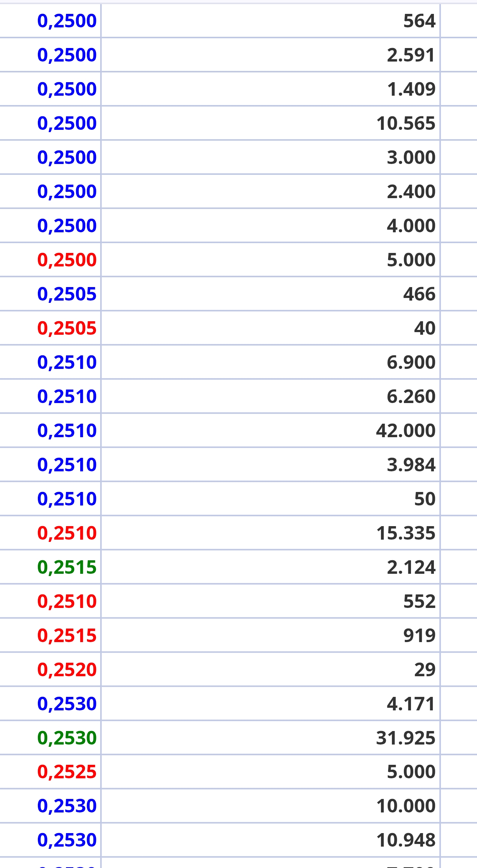Click the quantity cell showing 564
The image size is (477, 868).
(419, 21)
